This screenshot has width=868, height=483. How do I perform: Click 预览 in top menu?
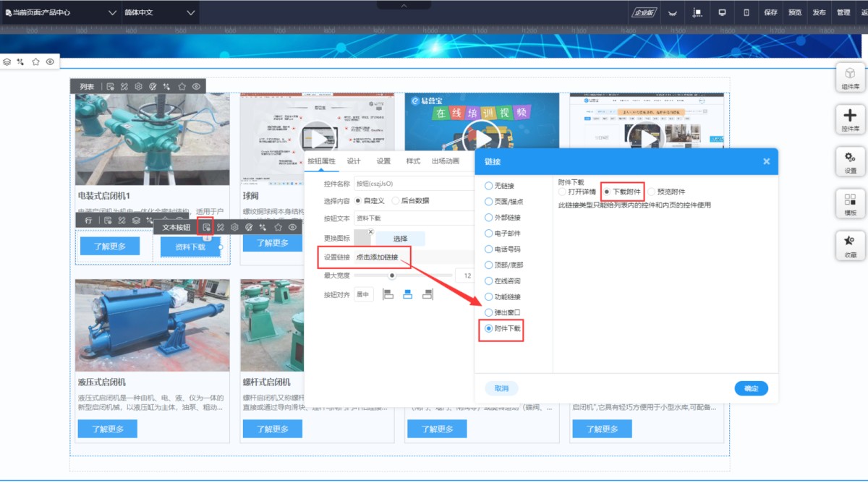795,12
